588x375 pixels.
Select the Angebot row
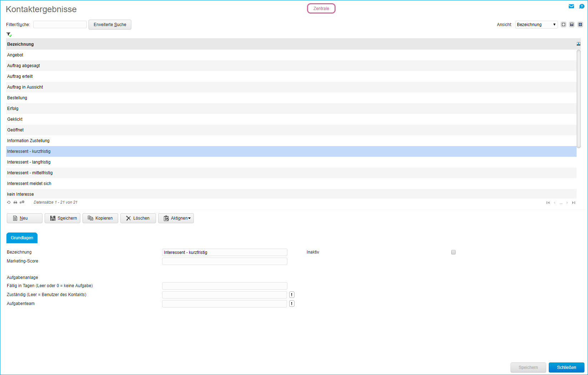coord(291,55)
